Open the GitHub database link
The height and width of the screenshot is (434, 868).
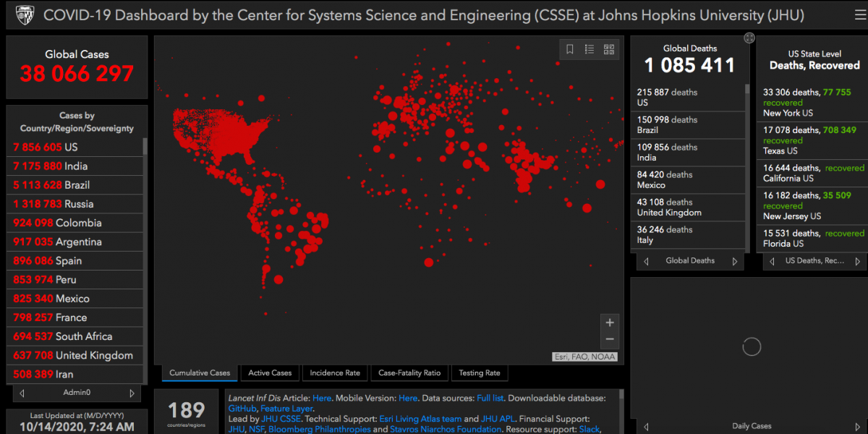pyautogui.click(x=242, y=409)
